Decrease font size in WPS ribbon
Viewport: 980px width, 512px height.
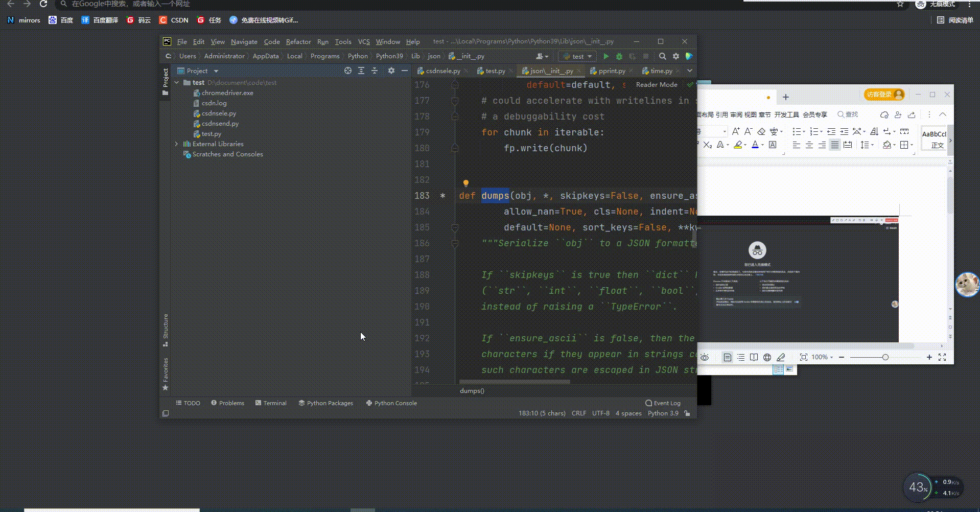748,131
